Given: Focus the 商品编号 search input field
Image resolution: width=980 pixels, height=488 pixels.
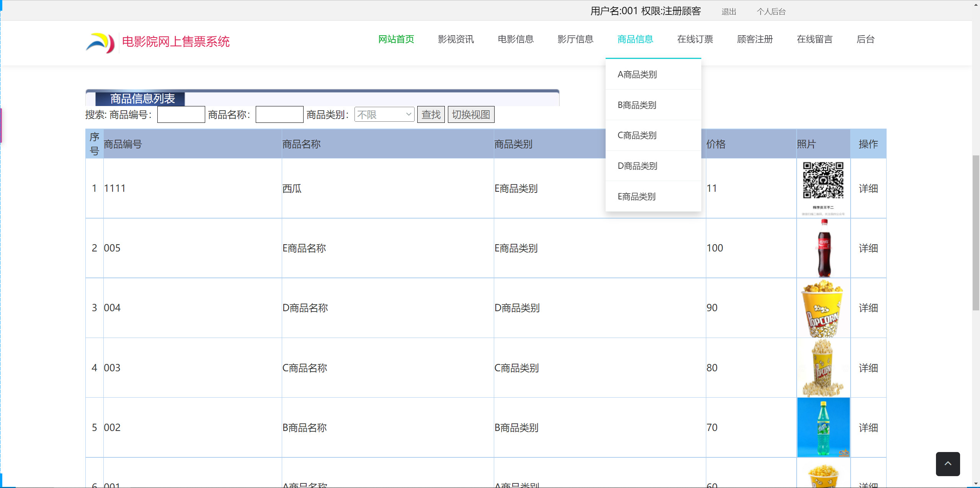Looking at the screenshot, I should point(181,114).
